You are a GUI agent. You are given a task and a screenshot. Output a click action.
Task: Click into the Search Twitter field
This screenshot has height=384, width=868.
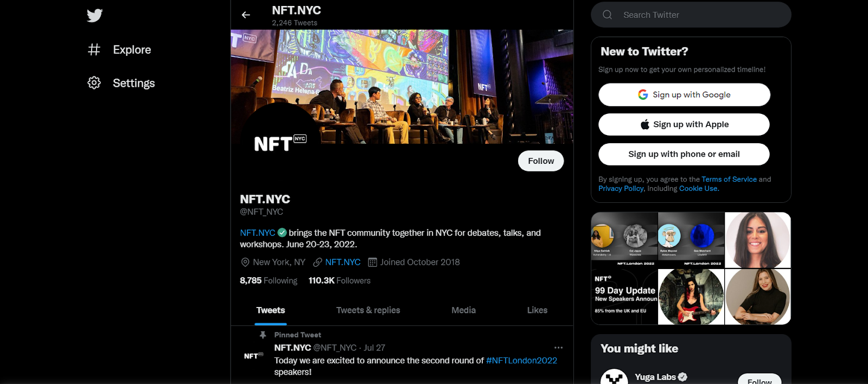point(691,15)
